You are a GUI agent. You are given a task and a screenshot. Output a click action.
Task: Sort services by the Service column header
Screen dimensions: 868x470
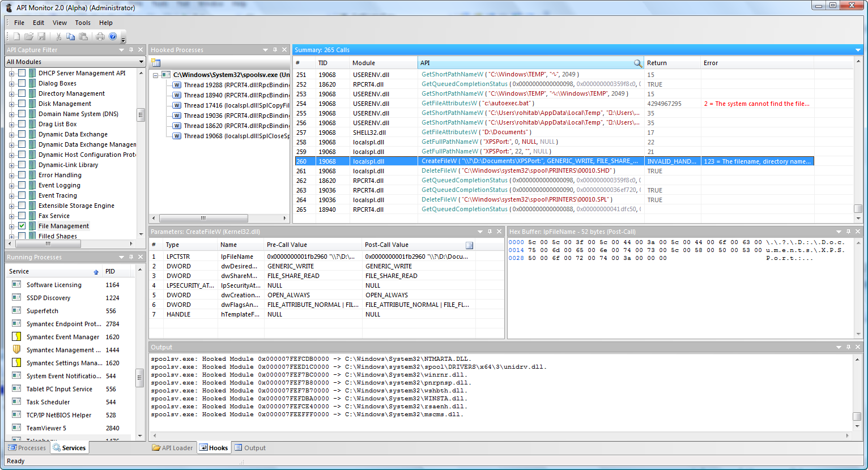click(54, 271)
